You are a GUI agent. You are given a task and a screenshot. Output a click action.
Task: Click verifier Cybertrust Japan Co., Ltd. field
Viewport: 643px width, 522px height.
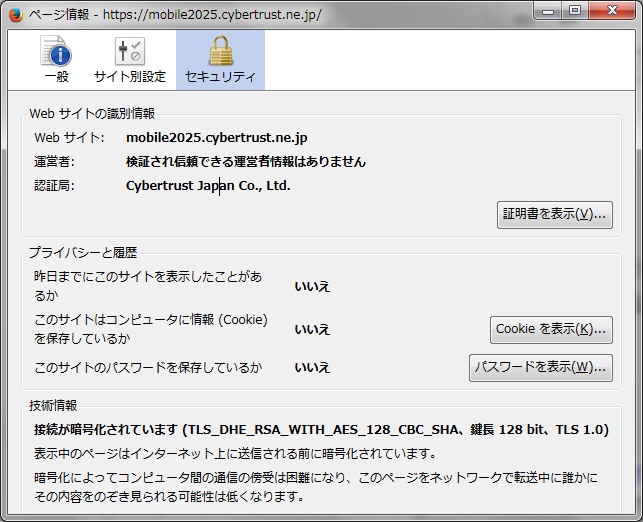[x=208, y=186]
